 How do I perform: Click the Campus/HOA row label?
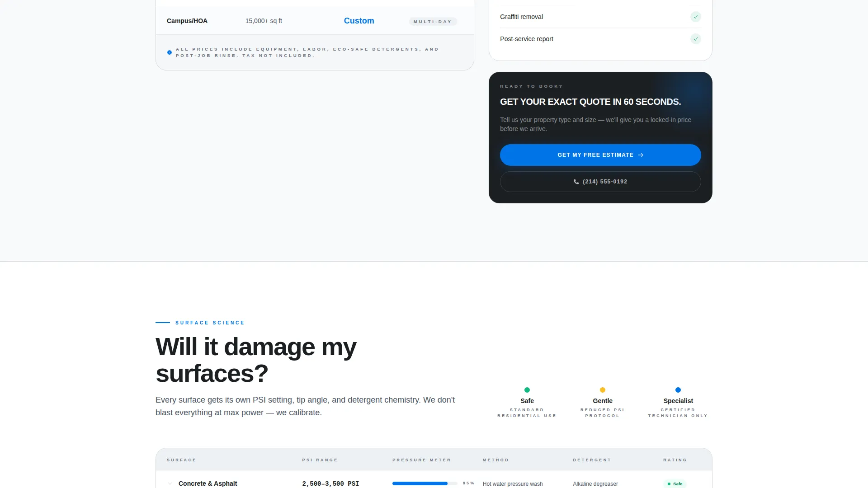[187, 21]
